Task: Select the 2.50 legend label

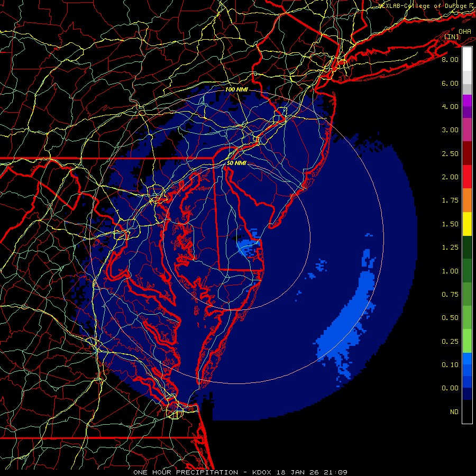Action: pos(450,153)
